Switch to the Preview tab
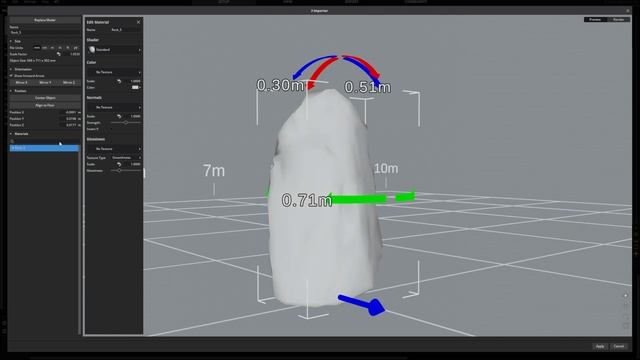Image resolution: width=640 pixels, height=360 pixels. (x=595, y=20)
